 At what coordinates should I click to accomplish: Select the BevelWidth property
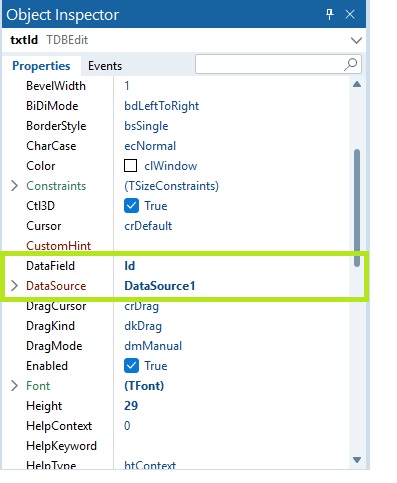tap(56, 86)
